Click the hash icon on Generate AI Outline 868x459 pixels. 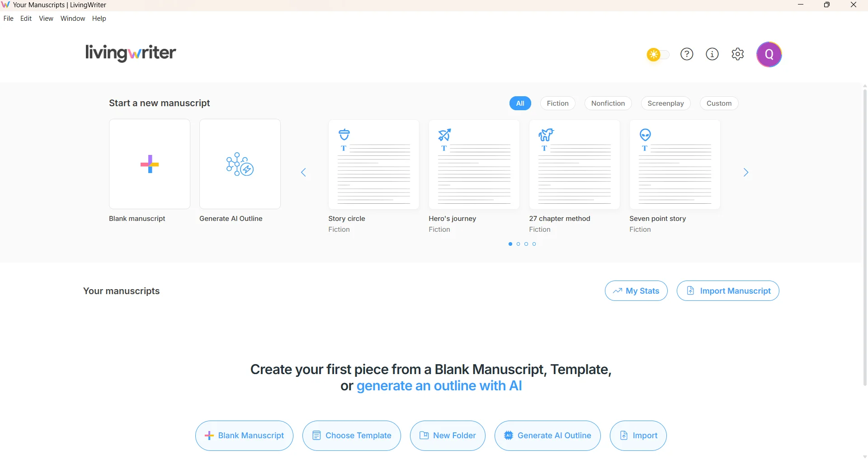tap(508, 436)
